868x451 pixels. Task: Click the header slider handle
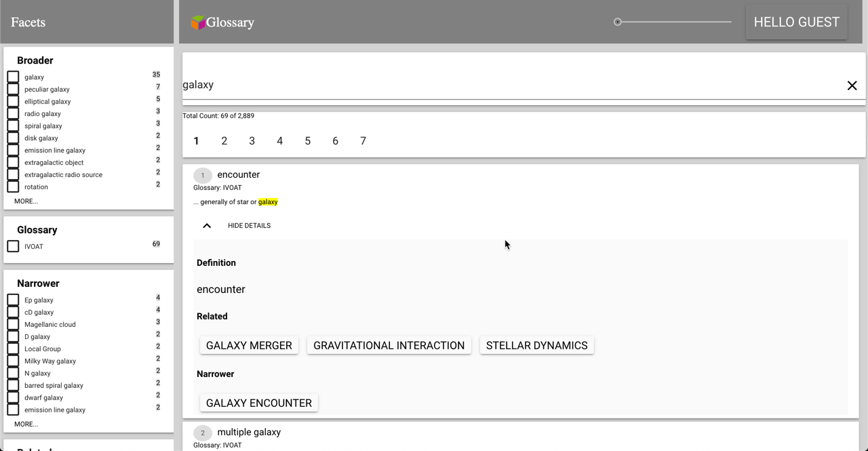click(x=617, y=22)
